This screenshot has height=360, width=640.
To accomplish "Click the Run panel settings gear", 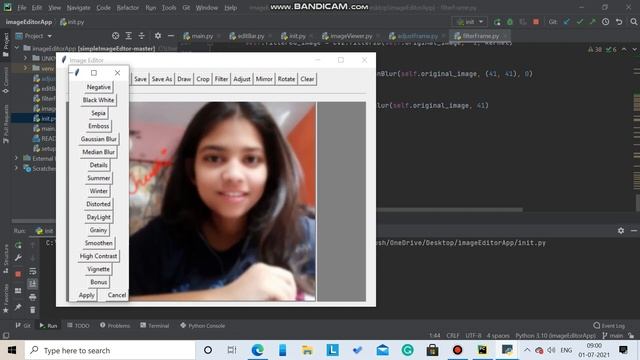I will (x=621, y=231).
